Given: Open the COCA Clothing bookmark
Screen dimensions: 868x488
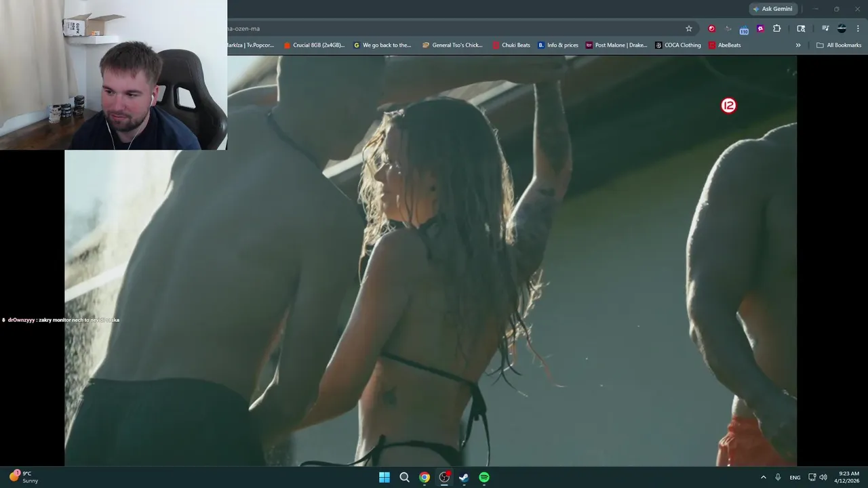Looking at the screenshot, I should 678,45.
